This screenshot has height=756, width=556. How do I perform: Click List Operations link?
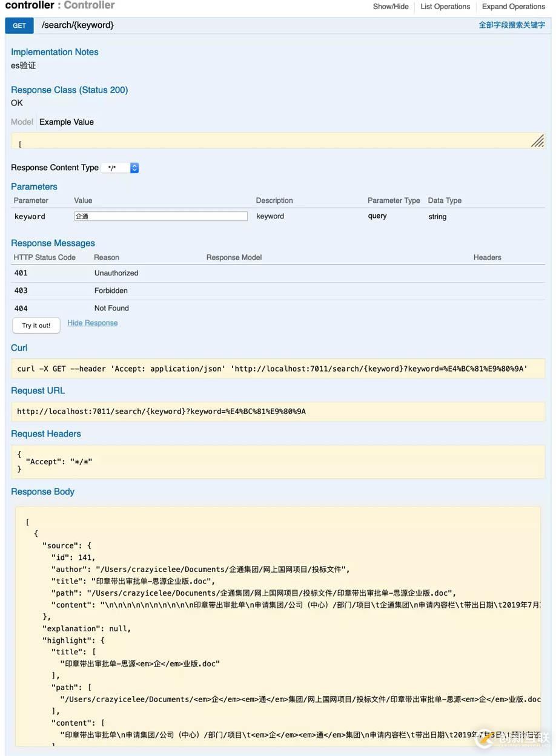(x=445, y=7)
